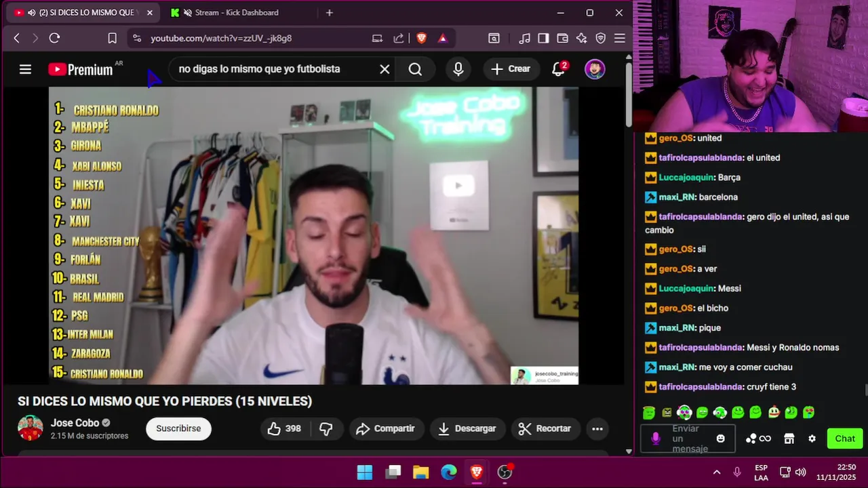Open Leo AI sparkle icon
The height and width of the screenshot is (488, 868).
click(581, 39)
